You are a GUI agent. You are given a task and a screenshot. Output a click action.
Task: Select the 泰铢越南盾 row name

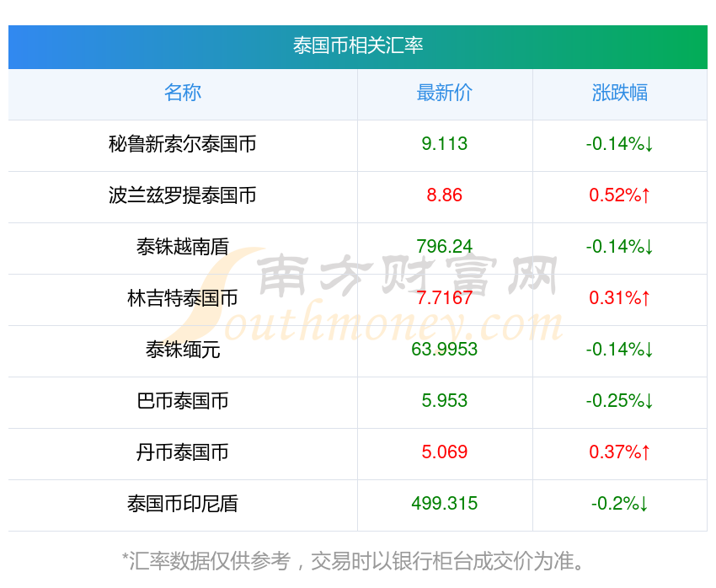click(x=183, y=247)
